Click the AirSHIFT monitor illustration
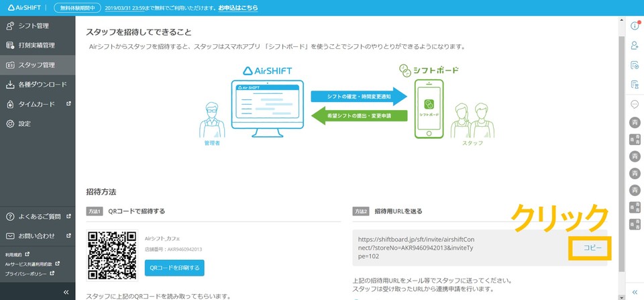This screenshot has width=644, height=300. [268, 109]
